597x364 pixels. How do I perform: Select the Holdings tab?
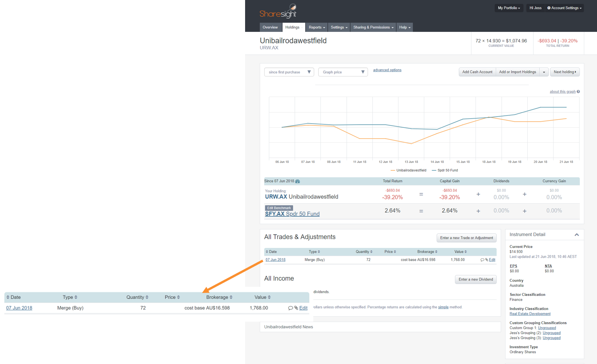coord(293,27)
